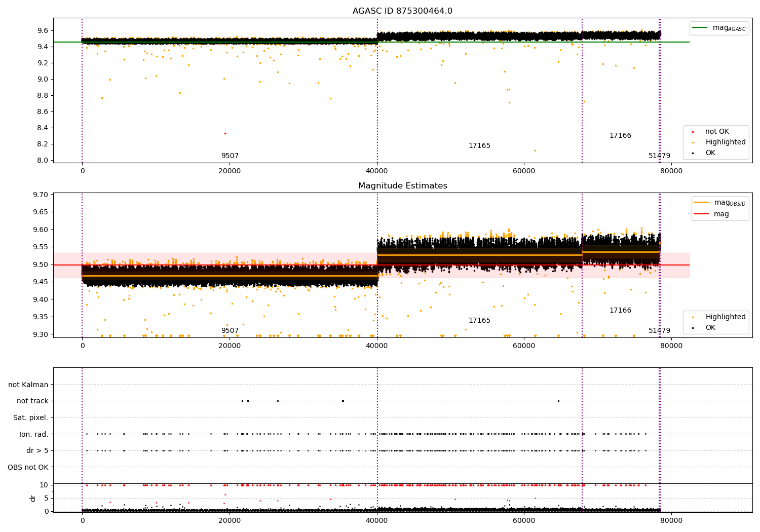
Task: Click x-axis tick 40000 under the middle panel
Action: 376,346
